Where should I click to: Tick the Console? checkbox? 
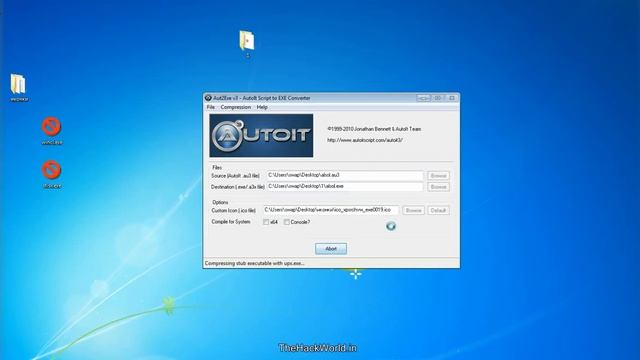[x=287, y=222]
